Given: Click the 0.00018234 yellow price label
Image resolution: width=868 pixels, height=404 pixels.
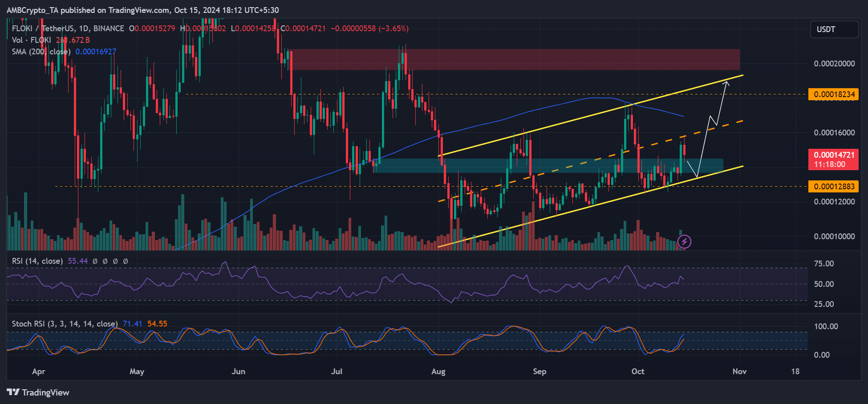Looking at the screenshot, I should point(834,94).
